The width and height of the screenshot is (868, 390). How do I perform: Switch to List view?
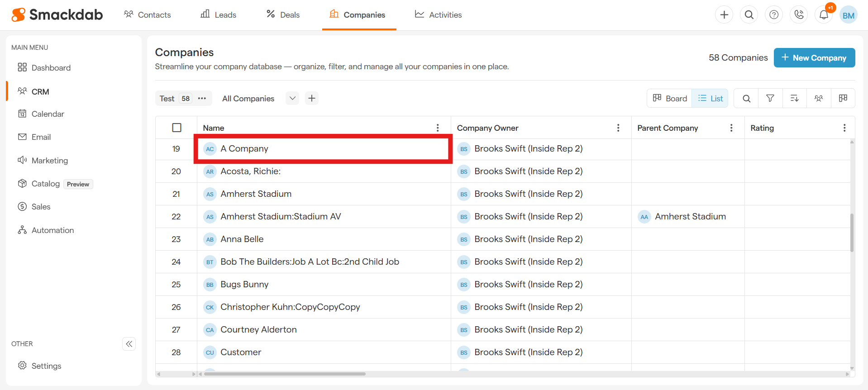tap(711, 98)
